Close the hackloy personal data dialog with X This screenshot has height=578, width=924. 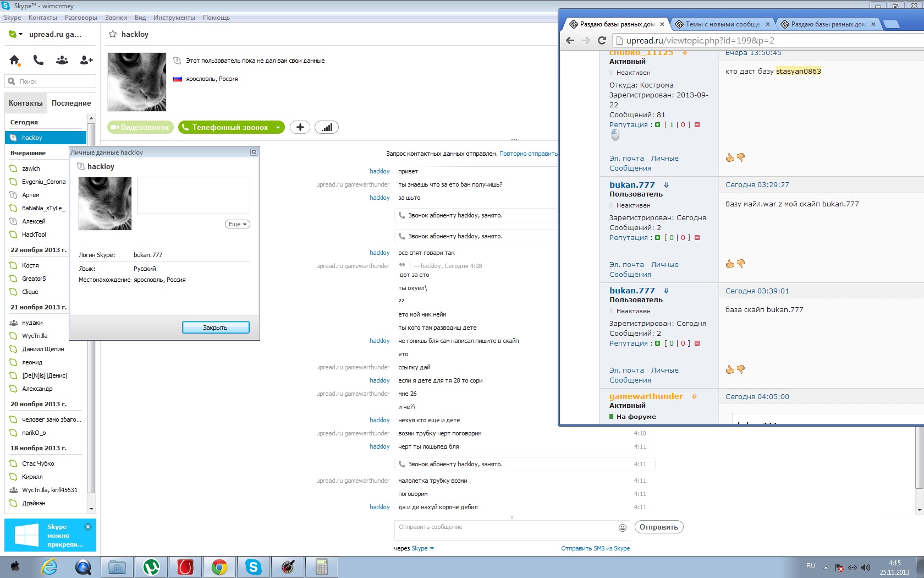pos(254,152)
